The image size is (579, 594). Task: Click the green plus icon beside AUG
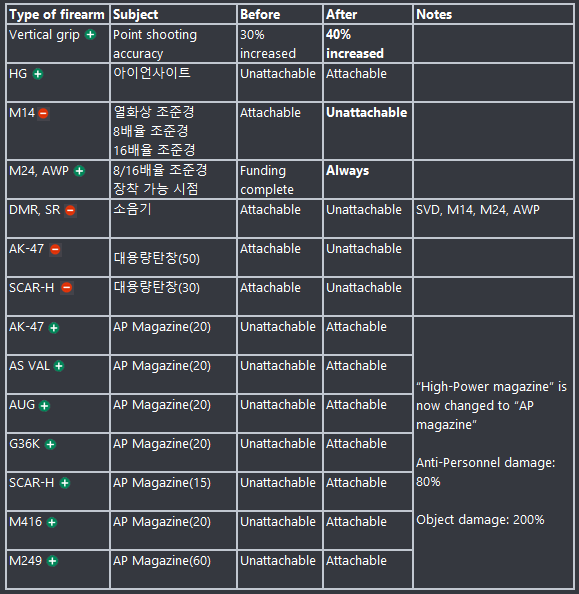tap(44, 406)
